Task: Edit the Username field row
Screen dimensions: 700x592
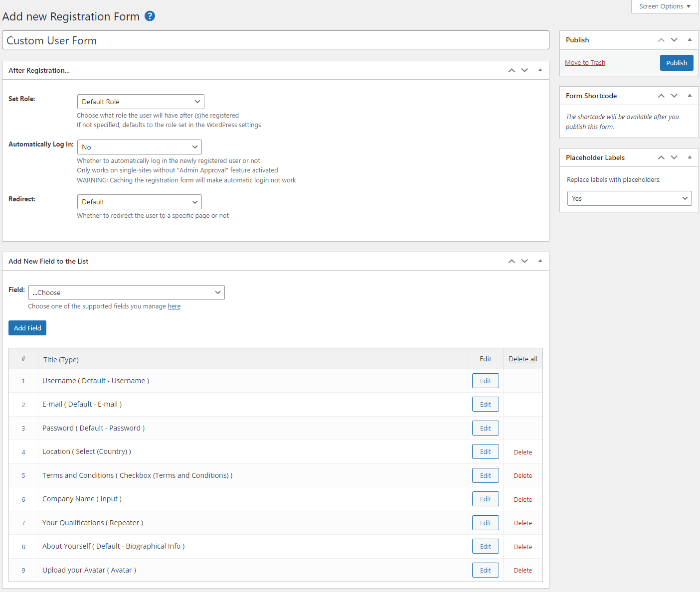Action: [486, 381]
